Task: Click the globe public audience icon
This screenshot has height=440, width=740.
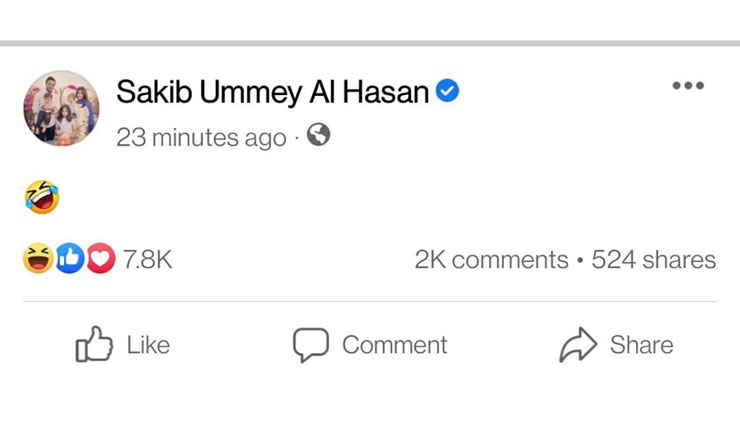Action: pyautogui.click(x=318, y=135)
